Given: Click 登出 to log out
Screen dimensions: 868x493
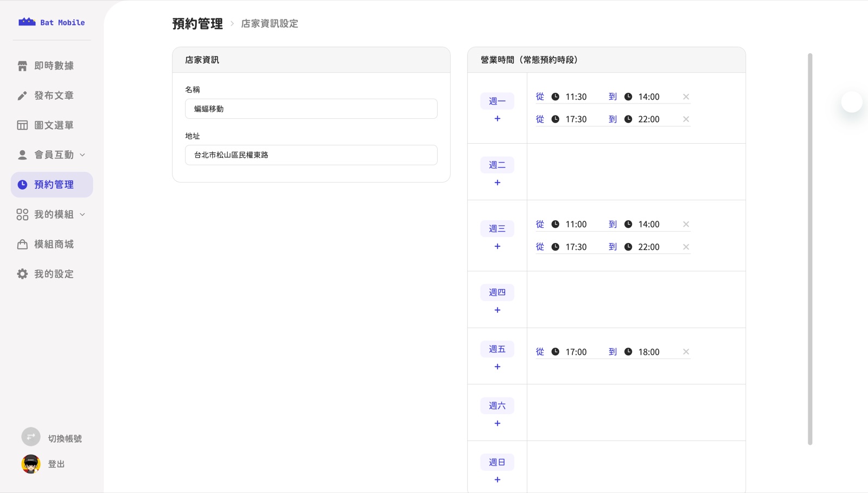Looking at the screenshot, I should [56, 464].
